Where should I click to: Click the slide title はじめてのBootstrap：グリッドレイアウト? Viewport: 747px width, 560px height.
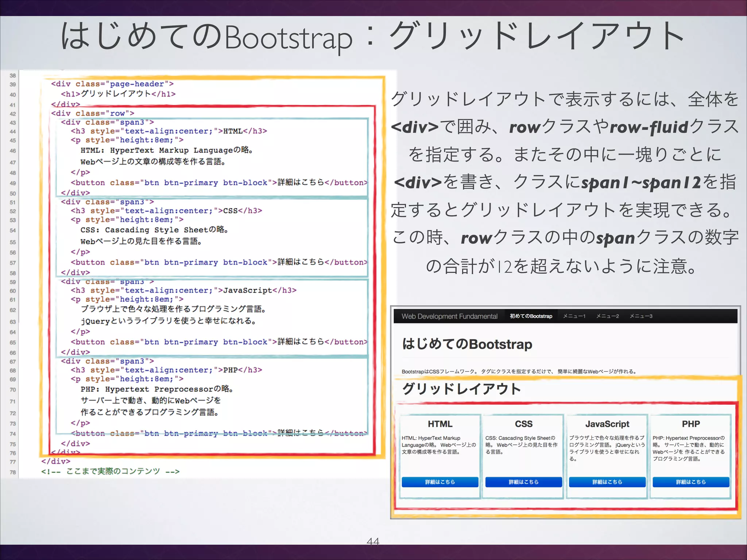[373, 37]
